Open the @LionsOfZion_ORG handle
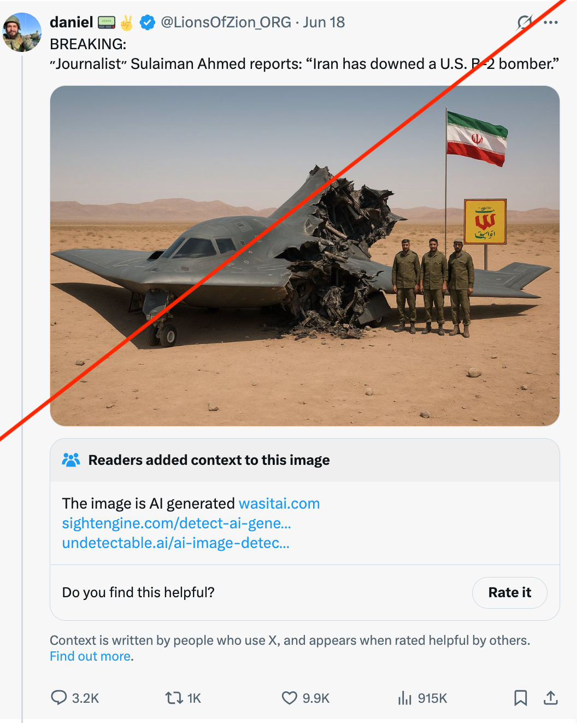The width and height of the screenshot is (588, 723). click(x=226, y=22)
